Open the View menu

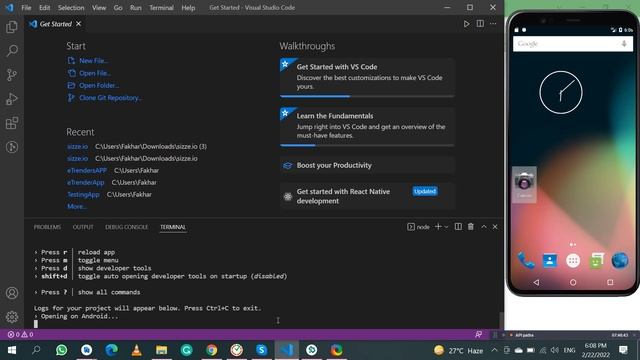pyautogui.click(x=99, y=8)
